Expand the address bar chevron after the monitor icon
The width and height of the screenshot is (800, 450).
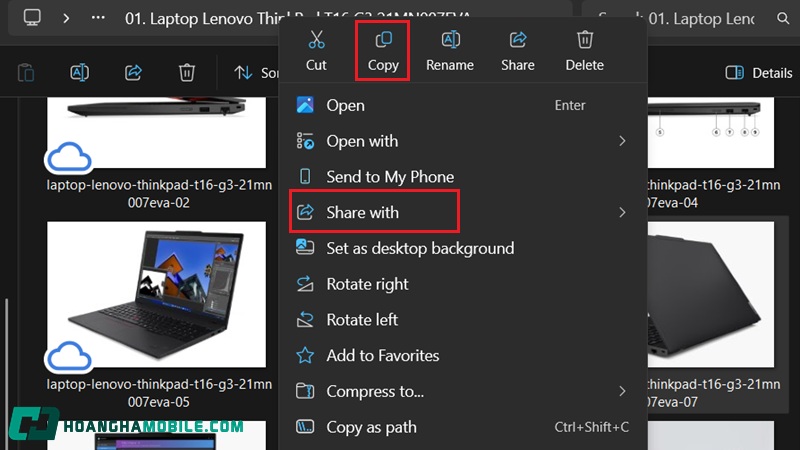coord(66,18)
